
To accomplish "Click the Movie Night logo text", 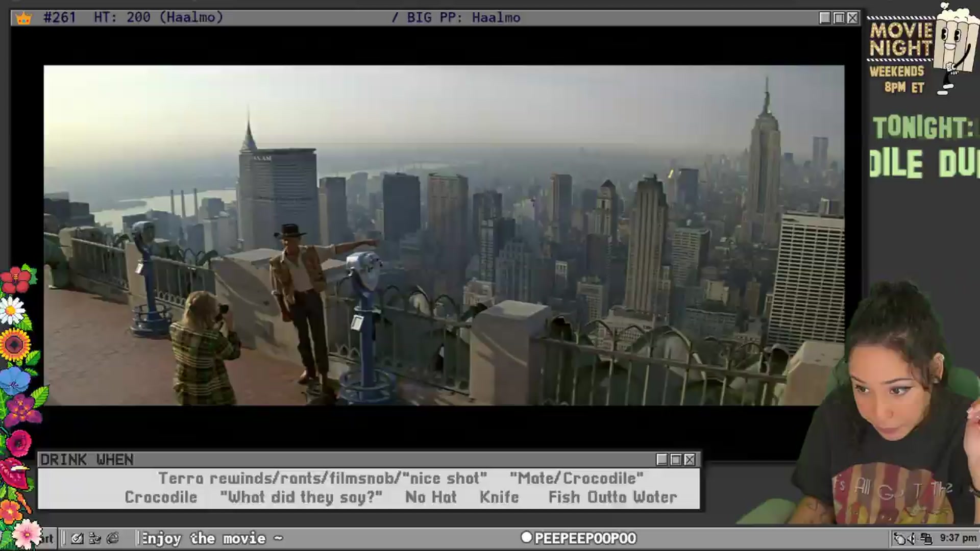I will 901,39.
